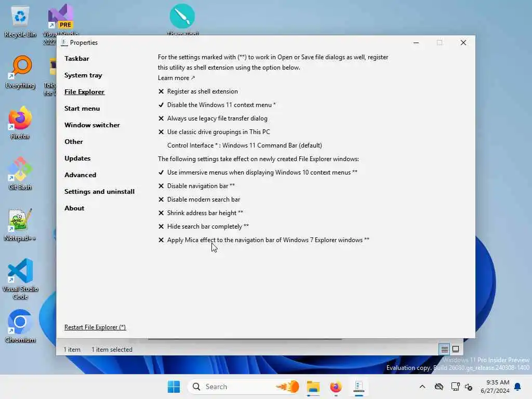Switch to details view in Explorer status bar
Screen dimensions: 532x399
coord(445,349)
